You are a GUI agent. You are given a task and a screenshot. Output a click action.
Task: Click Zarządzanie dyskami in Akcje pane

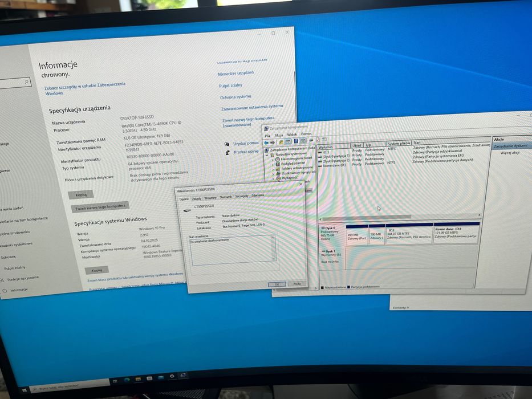(x=511, y=146)
